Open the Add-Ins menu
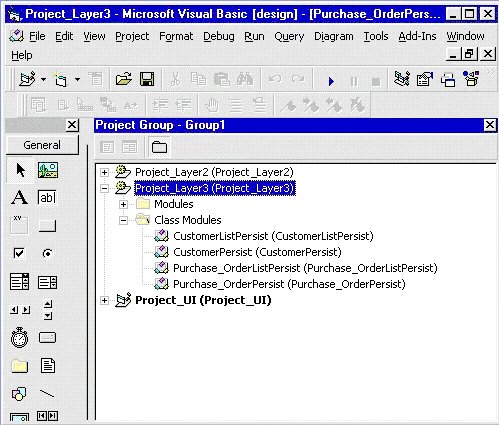The width and height of the screenshot is (499, 425). [x=417, y=36]
